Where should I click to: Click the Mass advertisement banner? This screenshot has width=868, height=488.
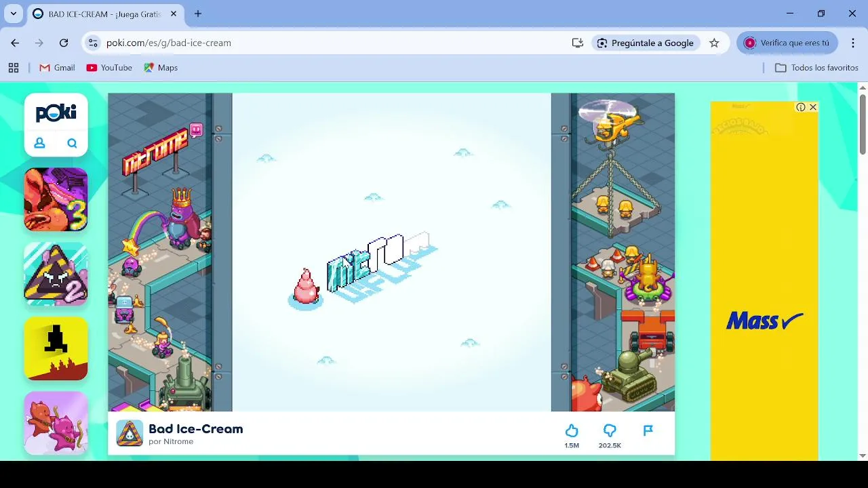click(x=764, y=281)
